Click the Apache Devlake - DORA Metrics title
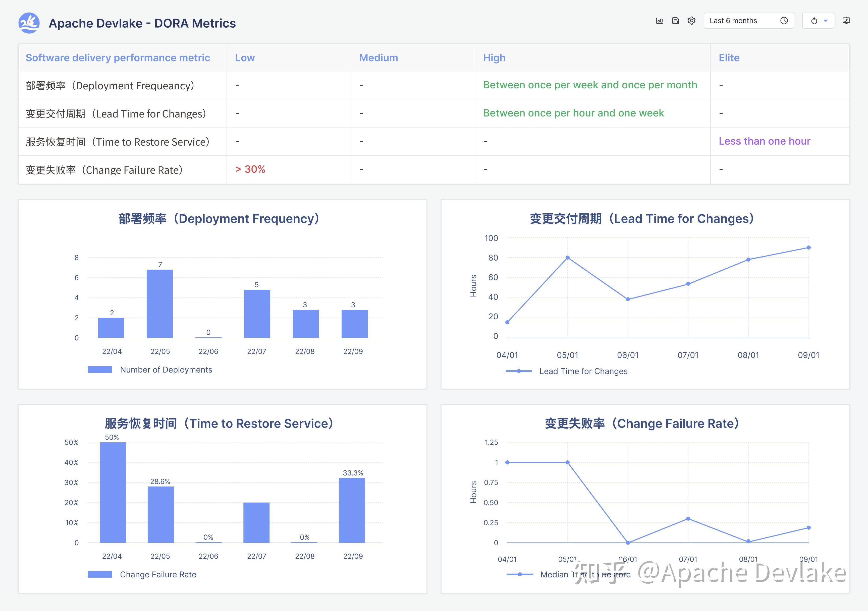Image resolution: width=868 pixels, height=611 pixels. pos(142,23)
